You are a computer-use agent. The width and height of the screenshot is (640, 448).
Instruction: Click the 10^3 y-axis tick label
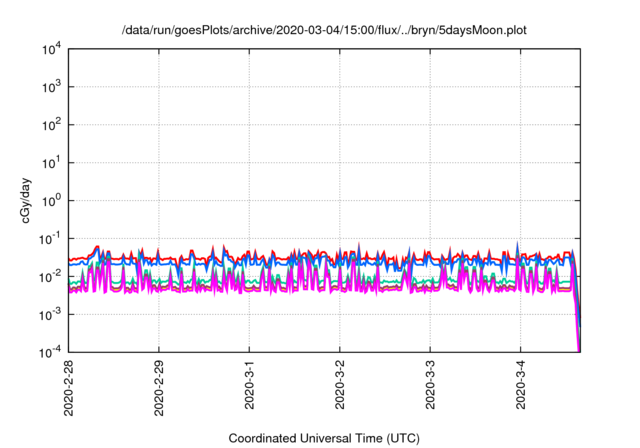(x=52, y=87)
